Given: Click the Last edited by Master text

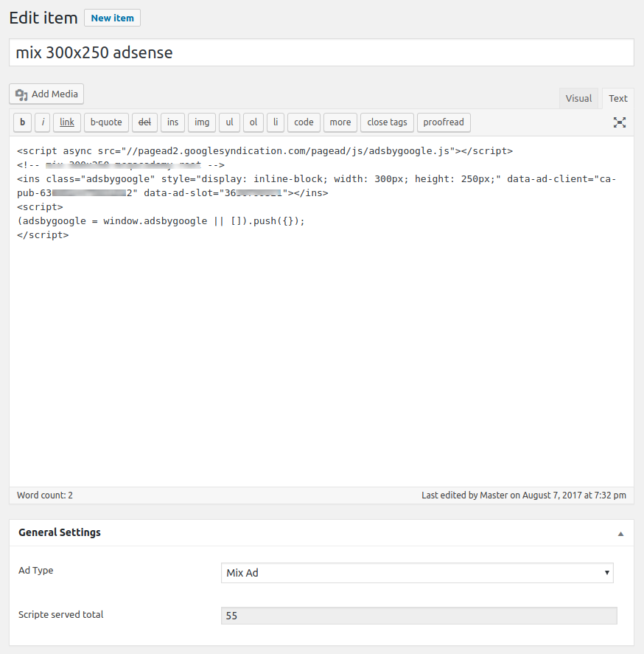Looking at the screenshot, I should pyautogui.click(x=524, y=495).
